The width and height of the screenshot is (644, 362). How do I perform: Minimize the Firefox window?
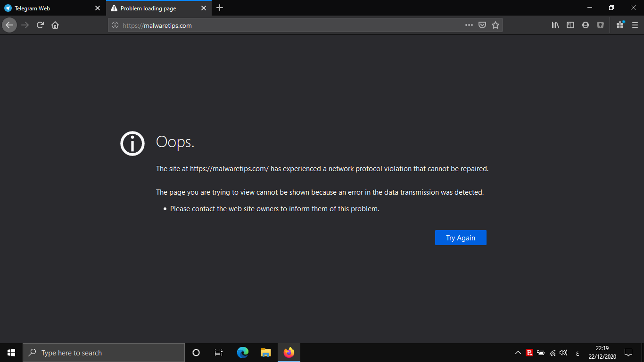[x=590, y=8]
